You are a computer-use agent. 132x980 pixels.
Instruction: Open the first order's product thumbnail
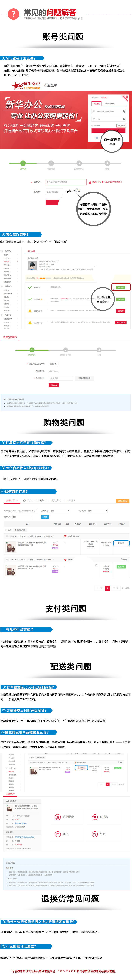11,547
